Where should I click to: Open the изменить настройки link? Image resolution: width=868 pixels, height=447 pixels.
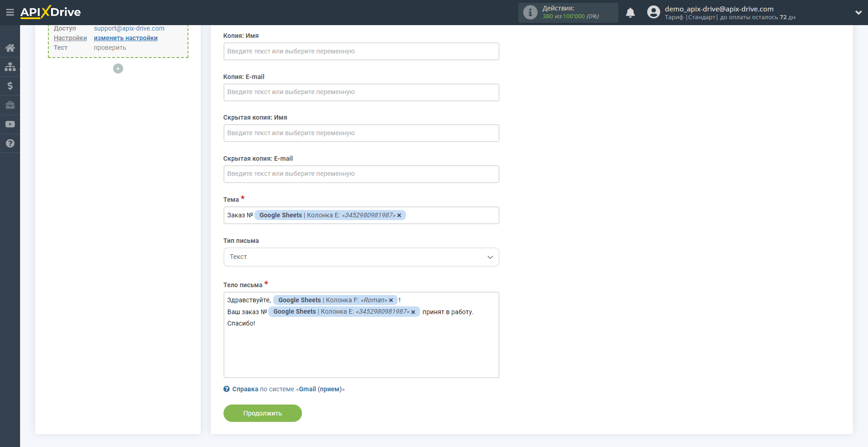126,38
